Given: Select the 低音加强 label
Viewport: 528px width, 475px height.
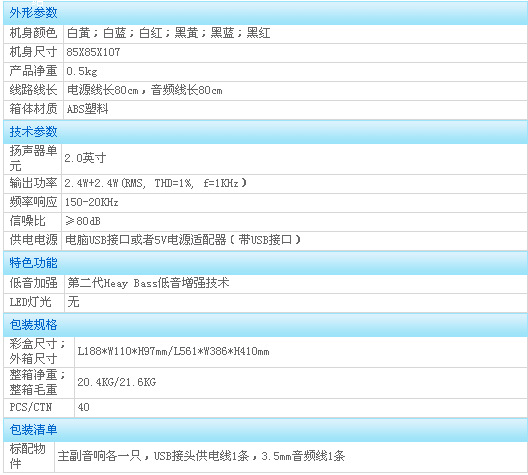Looking at the screenshot, I should pos(33,283).
